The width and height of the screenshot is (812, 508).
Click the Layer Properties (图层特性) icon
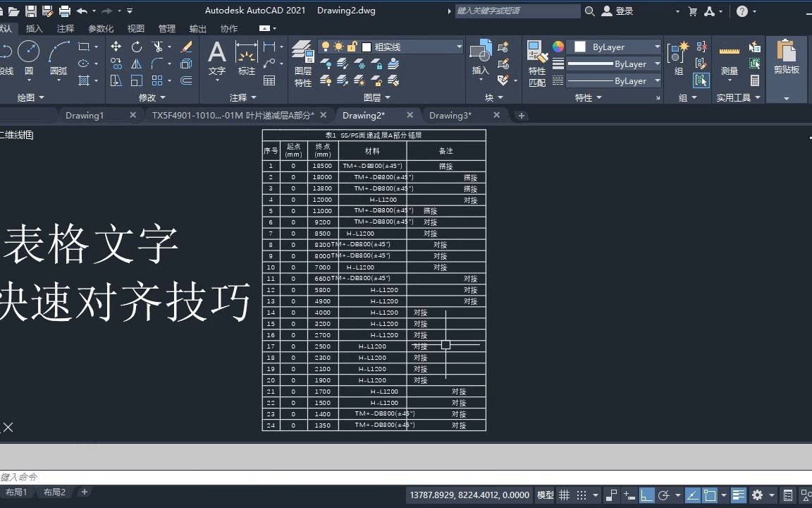pos(302,53)
